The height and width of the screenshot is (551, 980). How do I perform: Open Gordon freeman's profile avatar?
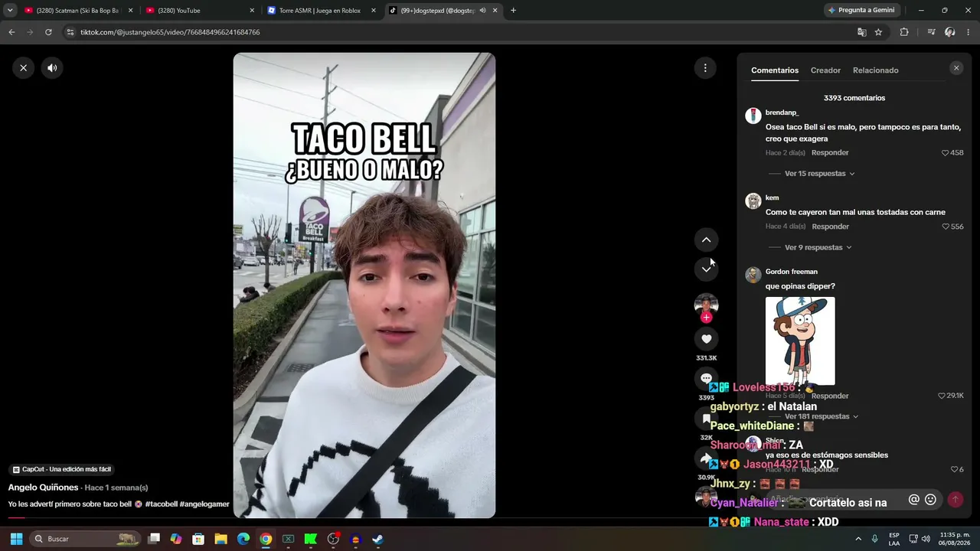tap(753, 275)
